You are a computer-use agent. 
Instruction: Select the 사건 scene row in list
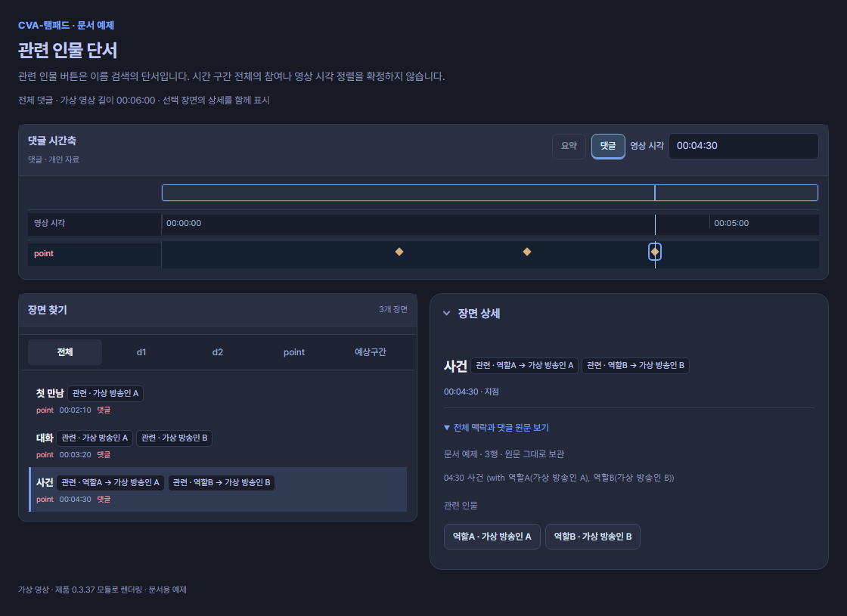click(x=219, y=490)
